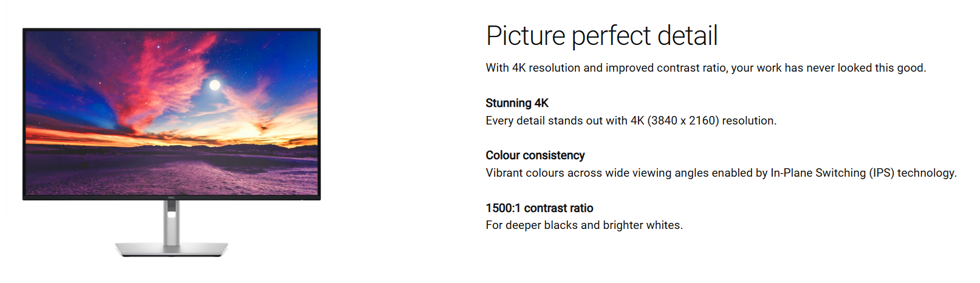Click the silver neck of the monitor stand
This screenshot has width=980, height=283.
click(x=171, y=231)
